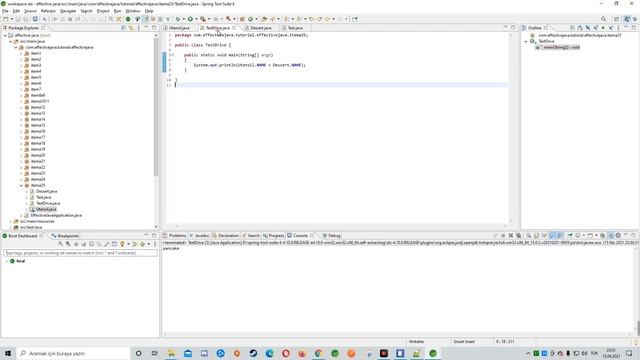Click the Boot Dashboard filter text field
This screenshot has width=640, height=360.
pyautogui.click(x=80, y=253)
